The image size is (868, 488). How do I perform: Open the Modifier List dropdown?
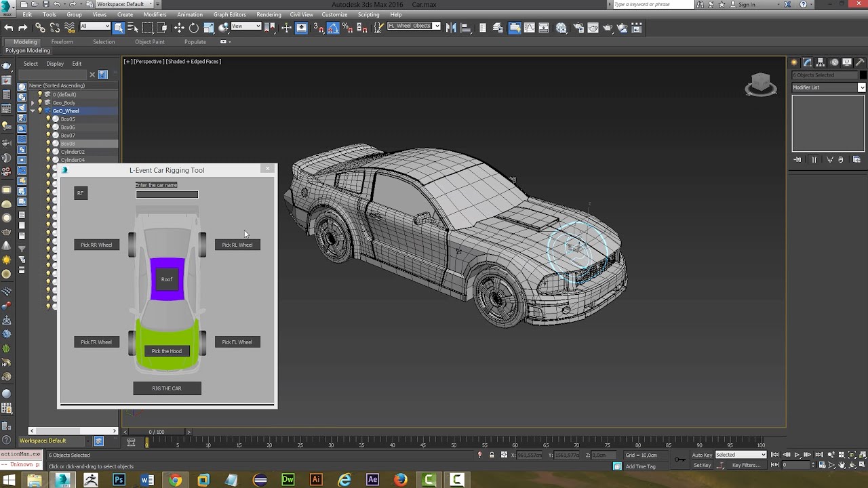point(828,87)
